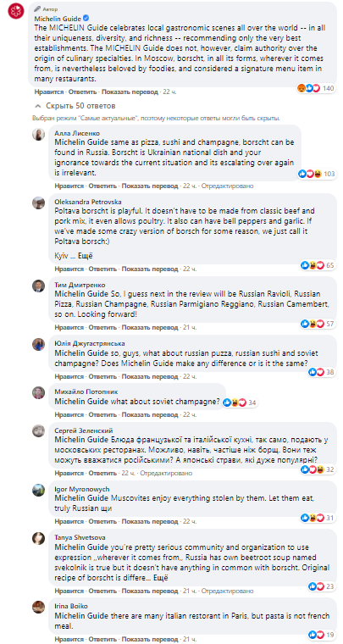Viewport: 343px width, 644px height.
Task: Open Tanya Shvetsova's avatar
Action: pos(39,537)
